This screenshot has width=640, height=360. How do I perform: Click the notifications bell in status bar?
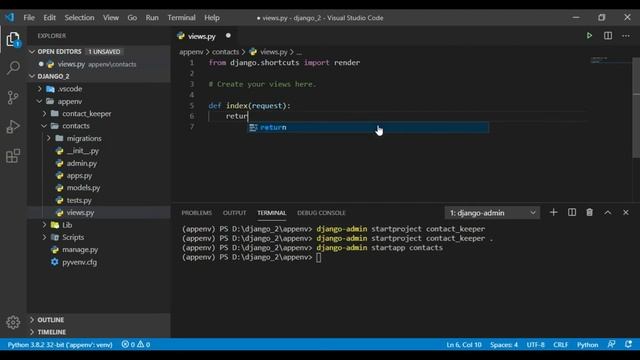point(628,344)
